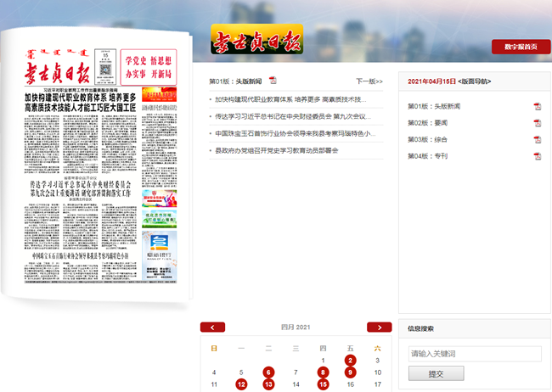Download PDF for 第01版 in page navigation list

[537, 106]
